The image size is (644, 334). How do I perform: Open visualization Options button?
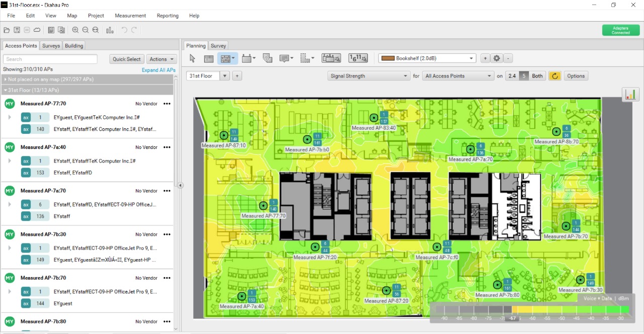[576, 76]
